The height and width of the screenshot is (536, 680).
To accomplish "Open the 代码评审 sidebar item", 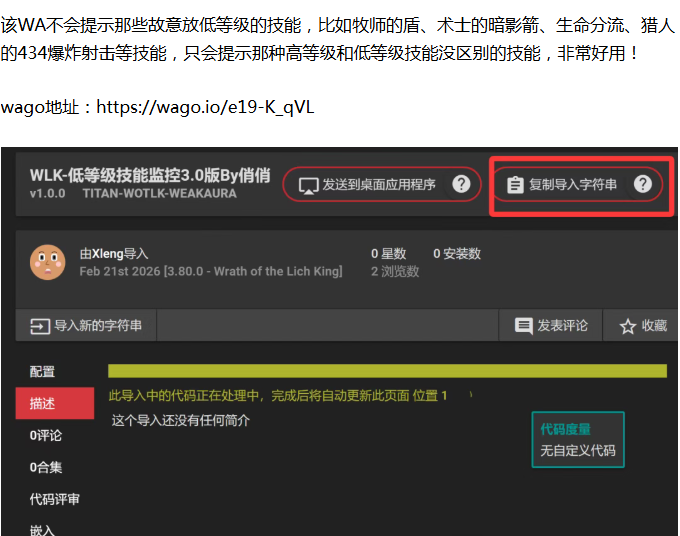I will tap(54, 499).
